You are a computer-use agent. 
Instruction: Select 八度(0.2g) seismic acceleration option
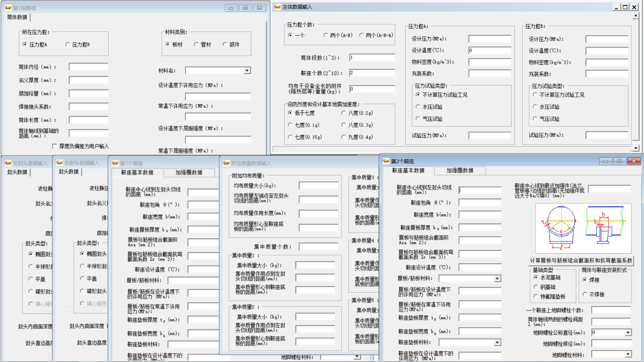tap(344, 113)
